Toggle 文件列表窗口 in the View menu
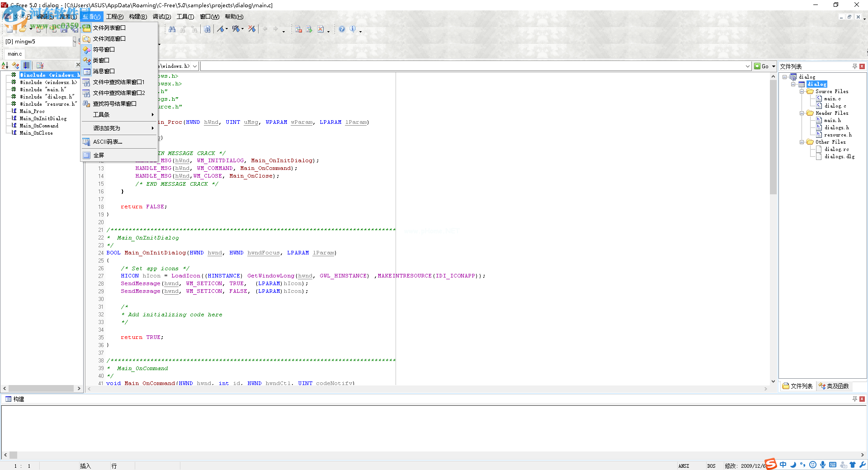The width and height of the screenshot is (868, 470). [109, 28]
